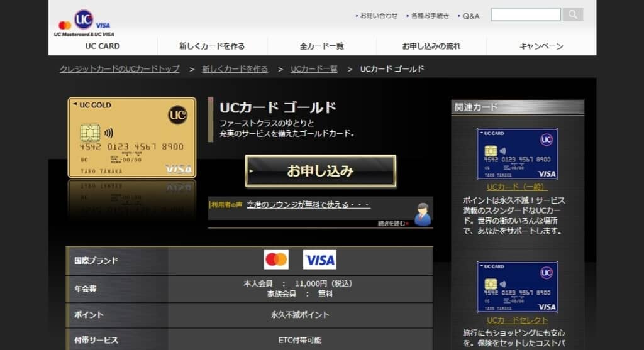Click the site search text field
The height and width of the screenshot is (350, 644).
[x=525, y=14]
